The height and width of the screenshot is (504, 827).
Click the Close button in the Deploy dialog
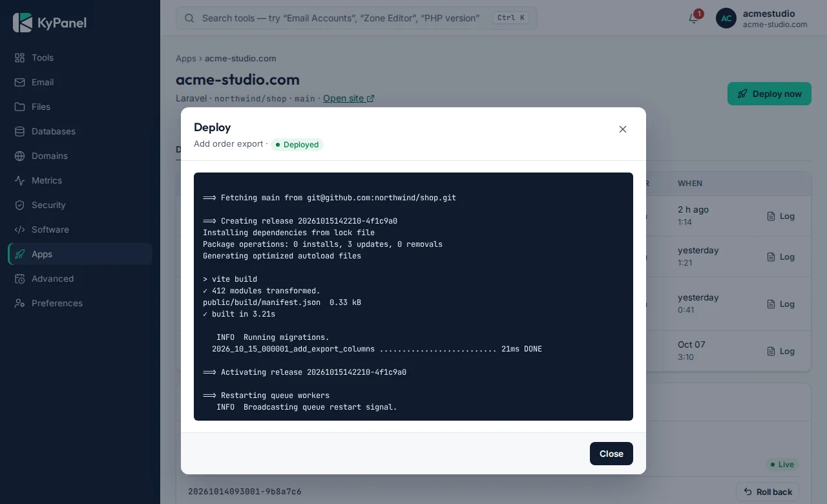click(x=611, y=454)
